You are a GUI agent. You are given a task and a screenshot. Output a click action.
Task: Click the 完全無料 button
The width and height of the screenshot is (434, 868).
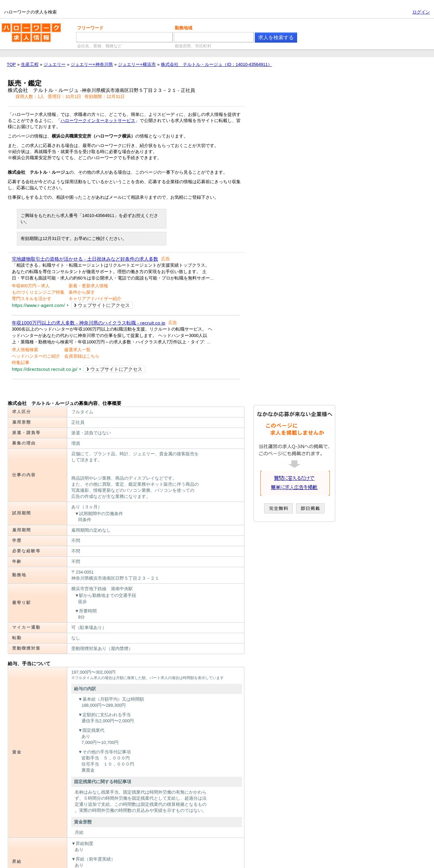pos(279,508)
